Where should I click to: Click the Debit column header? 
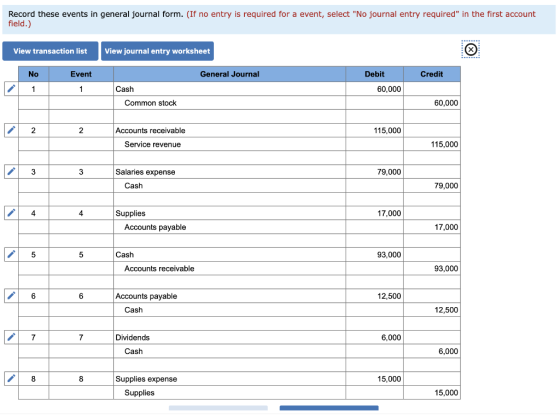point(375,74)
